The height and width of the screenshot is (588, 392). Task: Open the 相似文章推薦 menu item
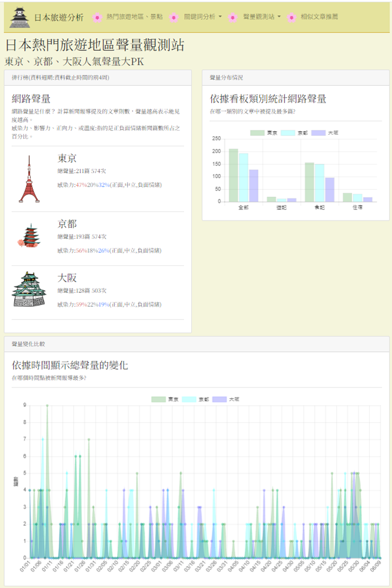coord(319,17)
